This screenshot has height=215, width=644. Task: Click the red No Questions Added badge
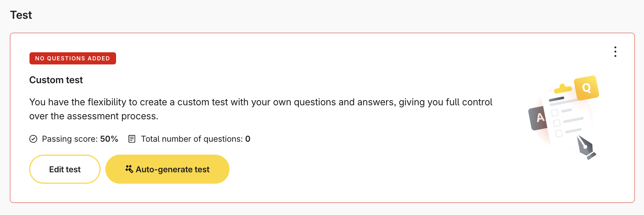click(73, 58)
